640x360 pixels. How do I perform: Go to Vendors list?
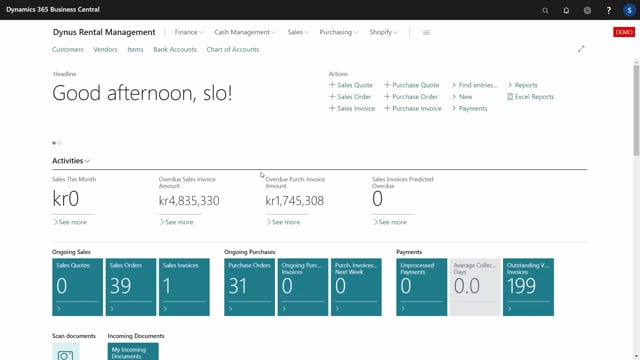click(x=105, y=49)
